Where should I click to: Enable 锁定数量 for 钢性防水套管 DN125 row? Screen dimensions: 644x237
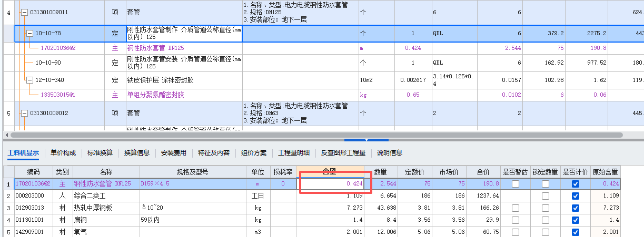click(x=546, y=184)
